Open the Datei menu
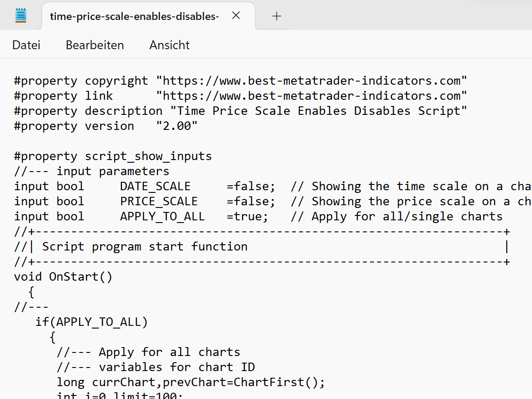This screenshot has width=532, height=399. tap(26, 45)
